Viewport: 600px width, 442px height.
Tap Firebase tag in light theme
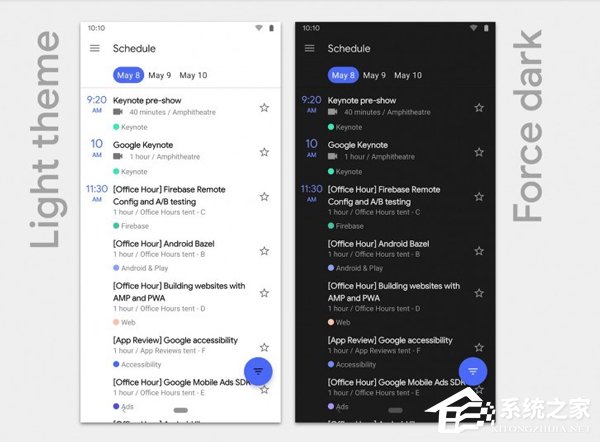coord(131,226)
